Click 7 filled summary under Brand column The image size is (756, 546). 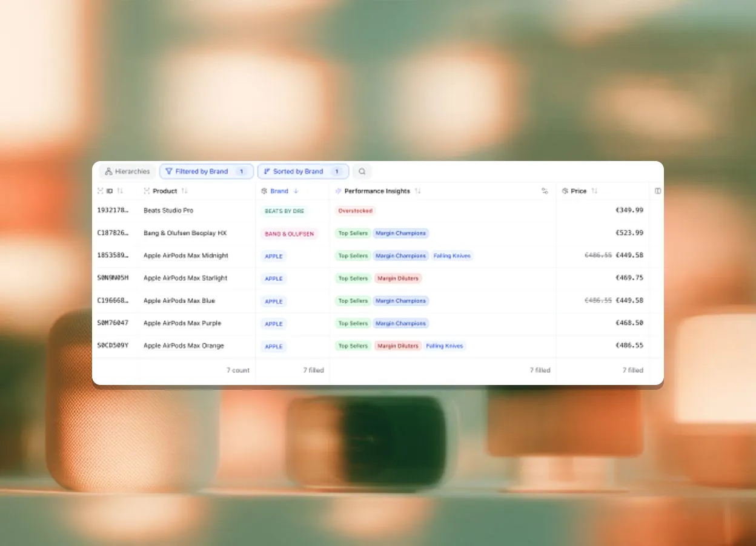click(314, 370)
